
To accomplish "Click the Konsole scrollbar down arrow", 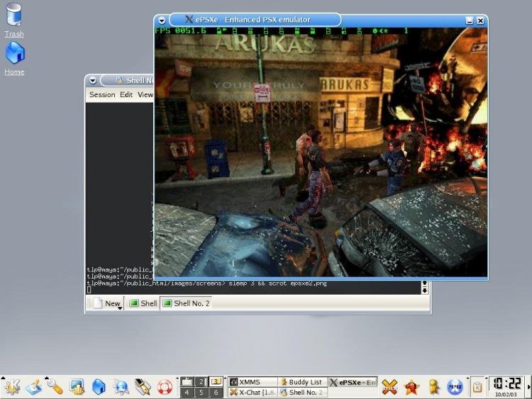I will click(x=424, y=291).
